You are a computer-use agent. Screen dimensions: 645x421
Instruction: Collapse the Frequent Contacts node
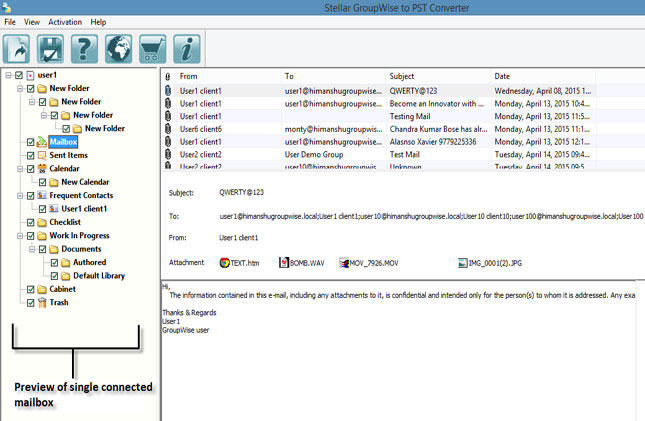(20, 195)
